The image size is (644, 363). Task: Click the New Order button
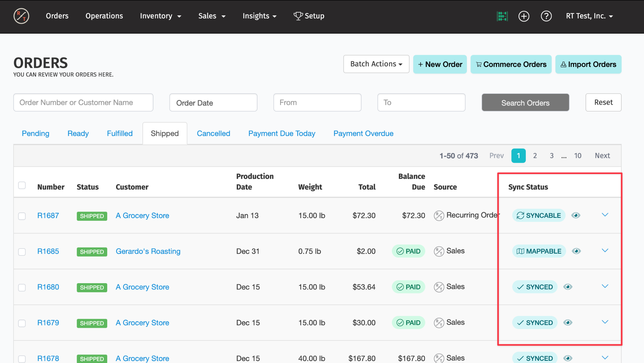(440, 64)
